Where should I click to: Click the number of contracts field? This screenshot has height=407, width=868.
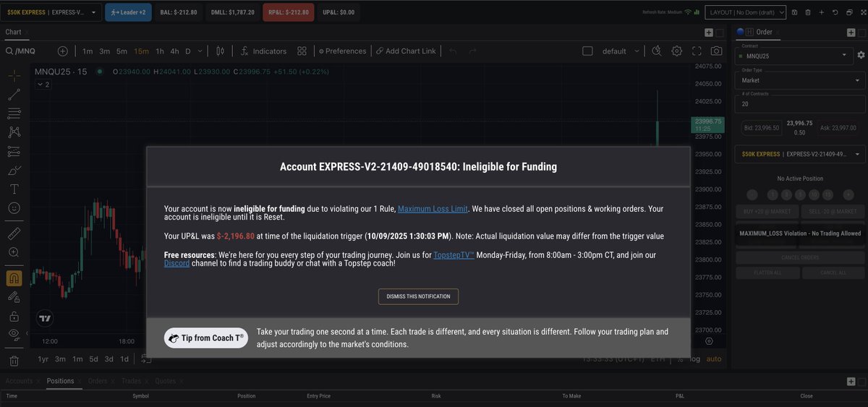pyautogui.click(x=799, y=104)
